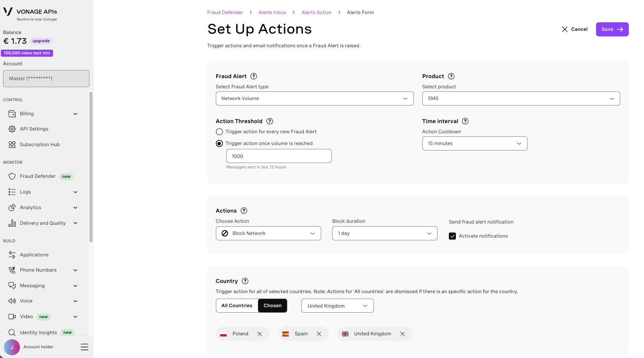The image size is (644, 358).
Task: Open the Action Cooldown dropdown
Action: point(475,143)
